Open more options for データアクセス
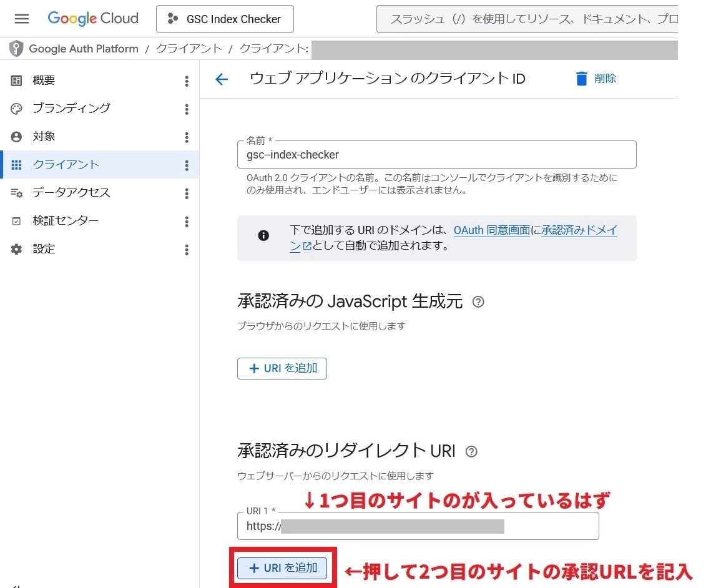This screenshot has height=588, width=726. tap(187, 194)
